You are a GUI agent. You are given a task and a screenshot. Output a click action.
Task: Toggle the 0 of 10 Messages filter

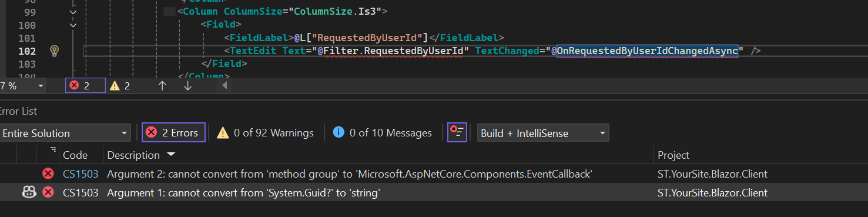point(382,133)
